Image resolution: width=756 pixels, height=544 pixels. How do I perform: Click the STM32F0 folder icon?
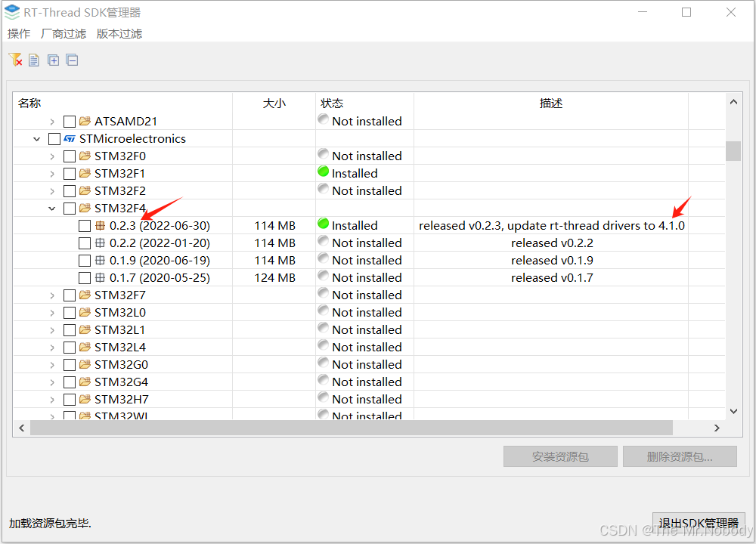85,156
